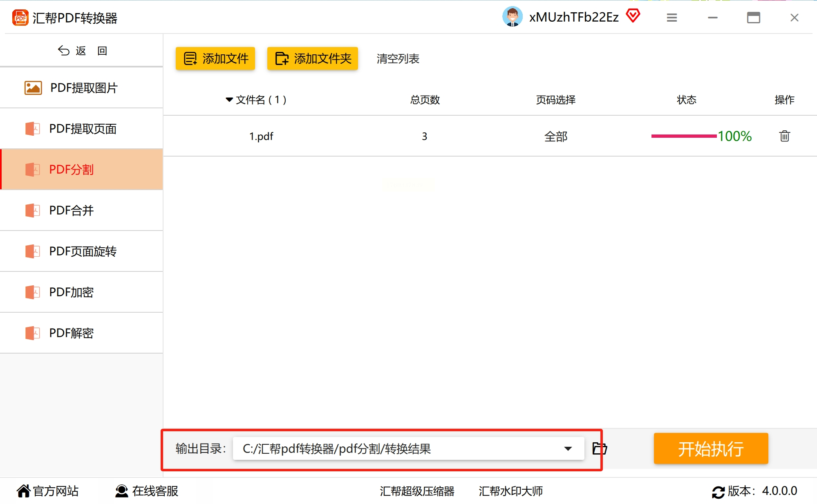Open the 页码选择 value 全部
Screen dimensions: 817x504
[x=555, y=137]
